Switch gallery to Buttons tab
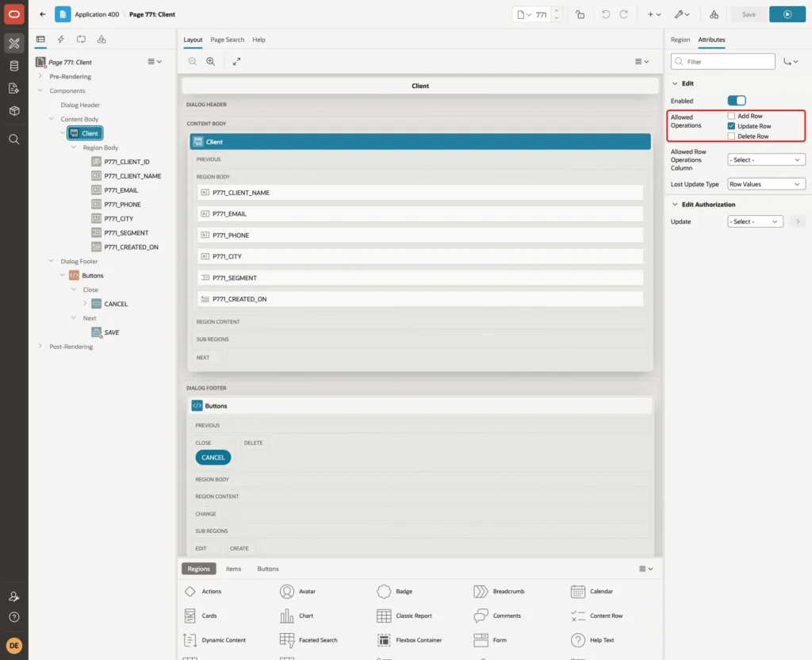Viewport: 812px width, 660px height. tap(268, 568)
